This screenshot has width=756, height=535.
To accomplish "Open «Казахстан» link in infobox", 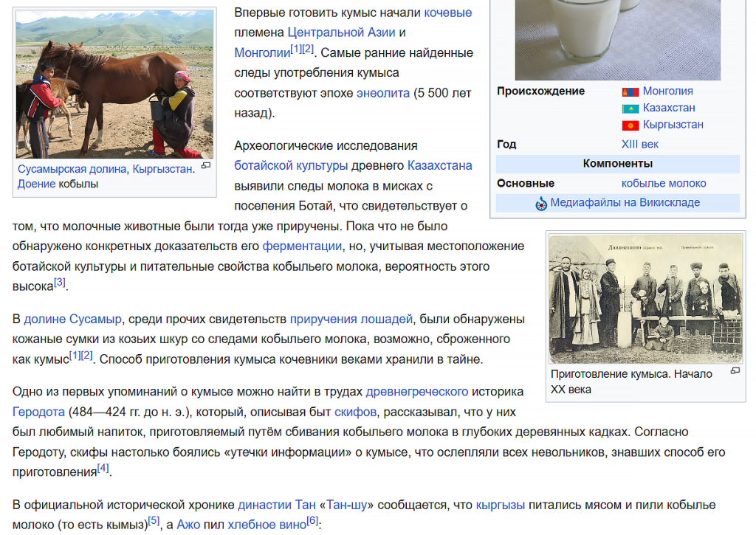I will tap(669, 108).
